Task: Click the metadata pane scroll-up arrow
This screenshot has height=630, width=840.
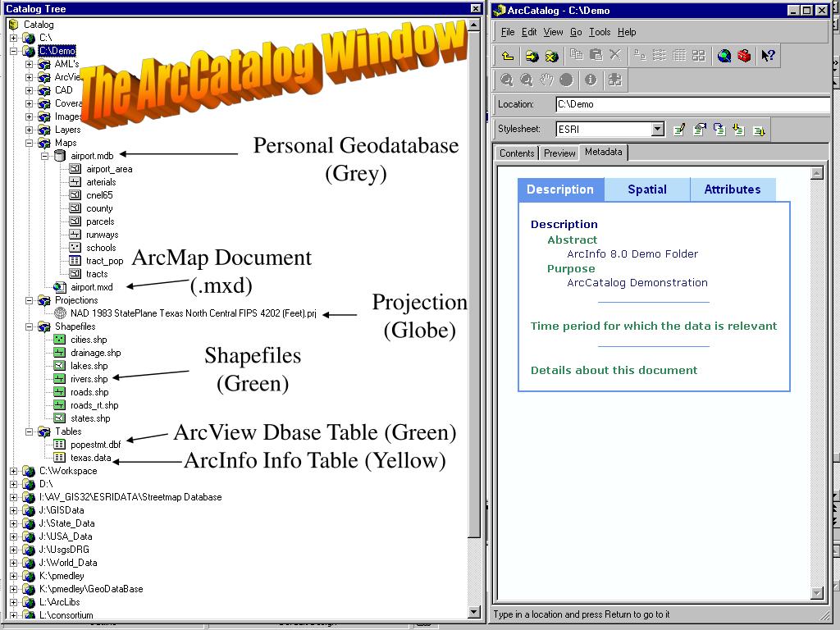Action: coord(817,173)
